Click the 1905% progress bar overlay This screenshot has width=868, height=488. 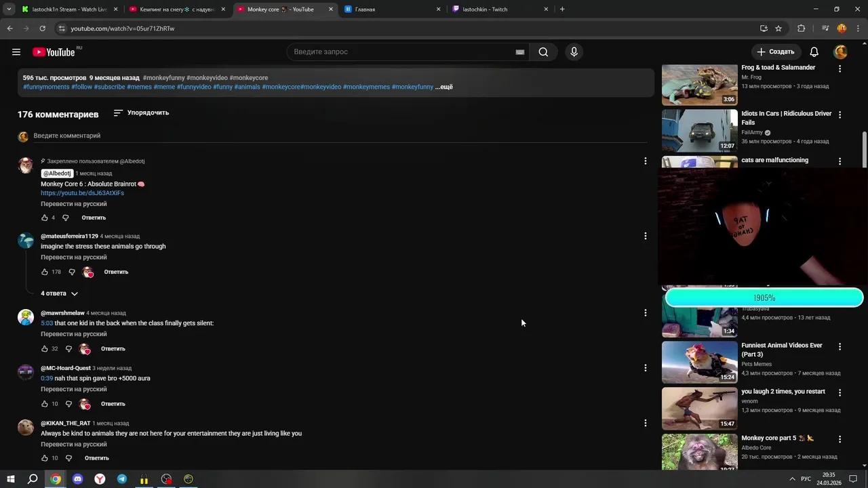[764, 298]
